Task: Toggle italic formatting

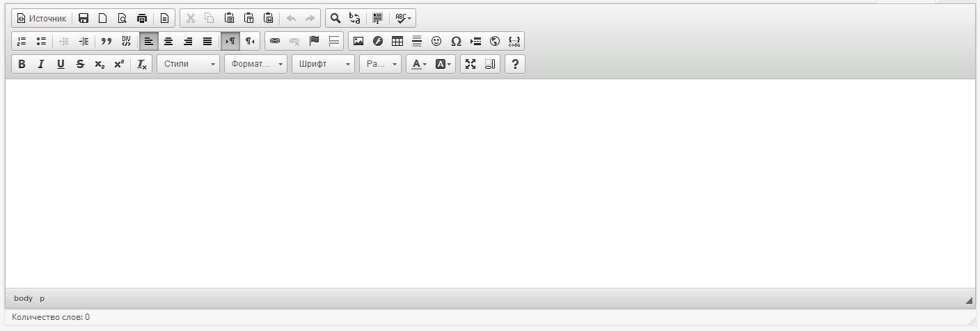Action: (x=41, y=64)
